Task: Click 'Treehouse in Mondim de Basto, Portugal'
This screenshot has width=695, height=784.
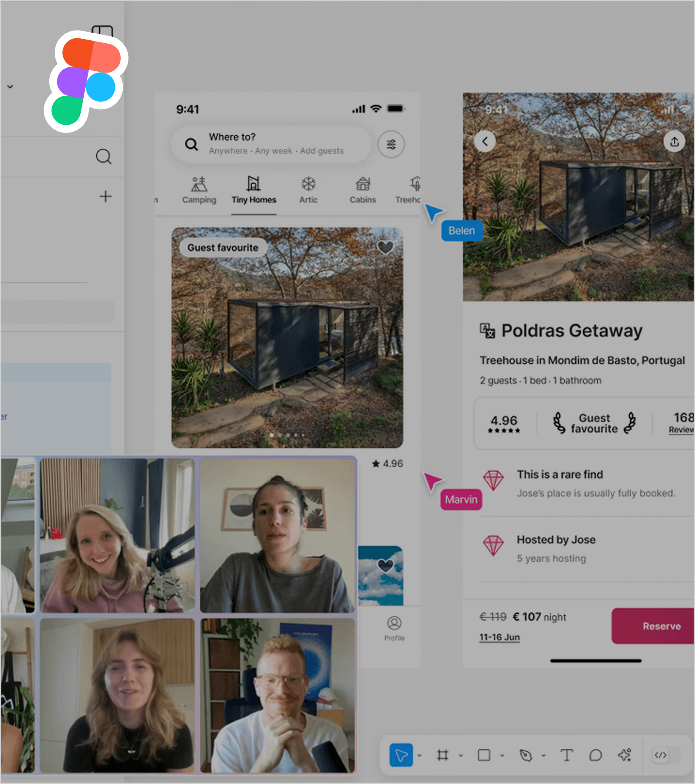Action: [x=582, y=360]
